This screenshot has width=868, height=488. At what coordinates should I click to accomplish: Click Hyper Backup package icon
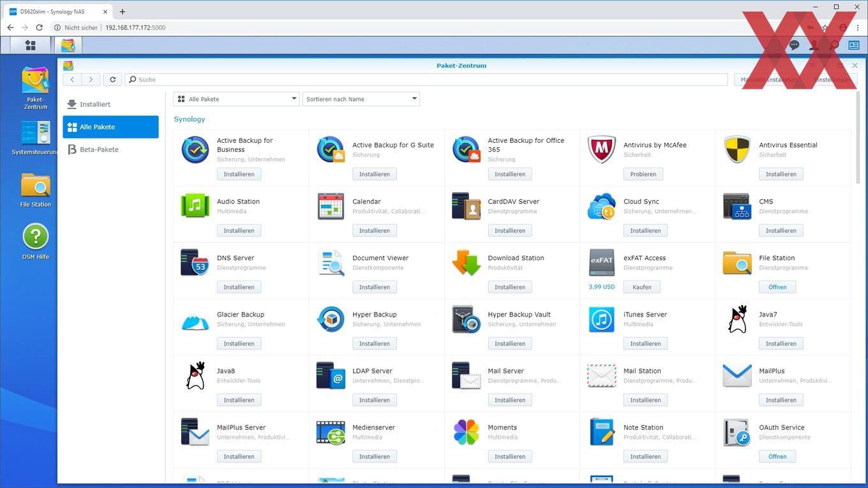(331, 320)
